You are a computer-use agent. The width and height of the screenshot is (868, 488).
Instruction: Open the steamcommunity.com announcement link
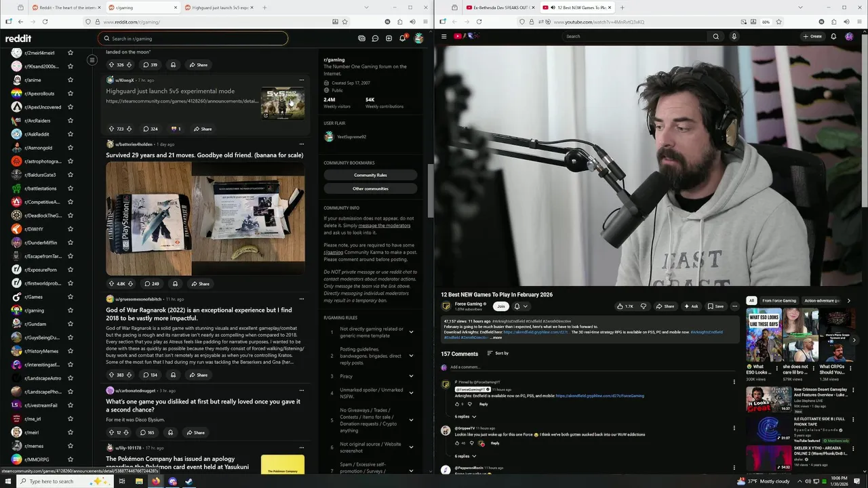click(x=182, y=101)
